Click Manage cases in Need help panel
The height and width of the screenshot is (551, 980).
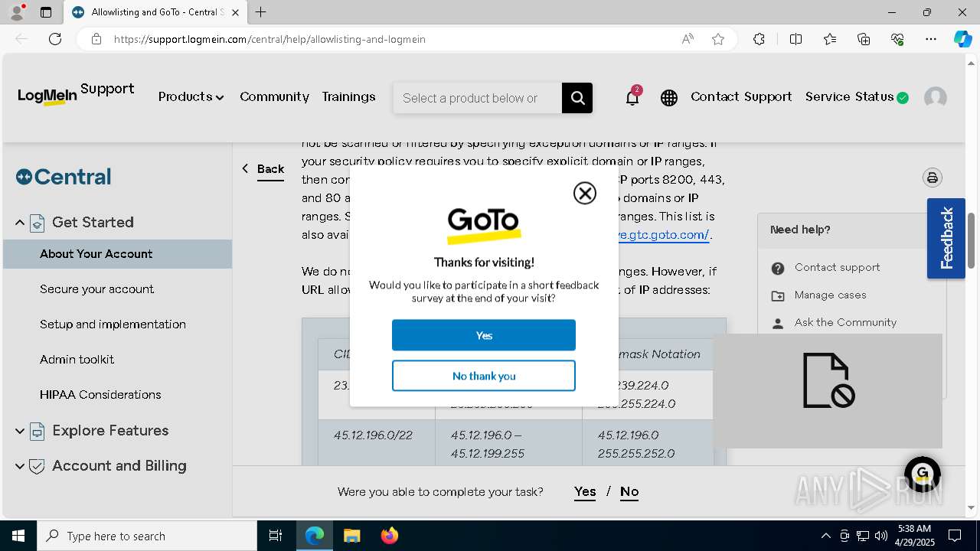[x=830, y=295]
